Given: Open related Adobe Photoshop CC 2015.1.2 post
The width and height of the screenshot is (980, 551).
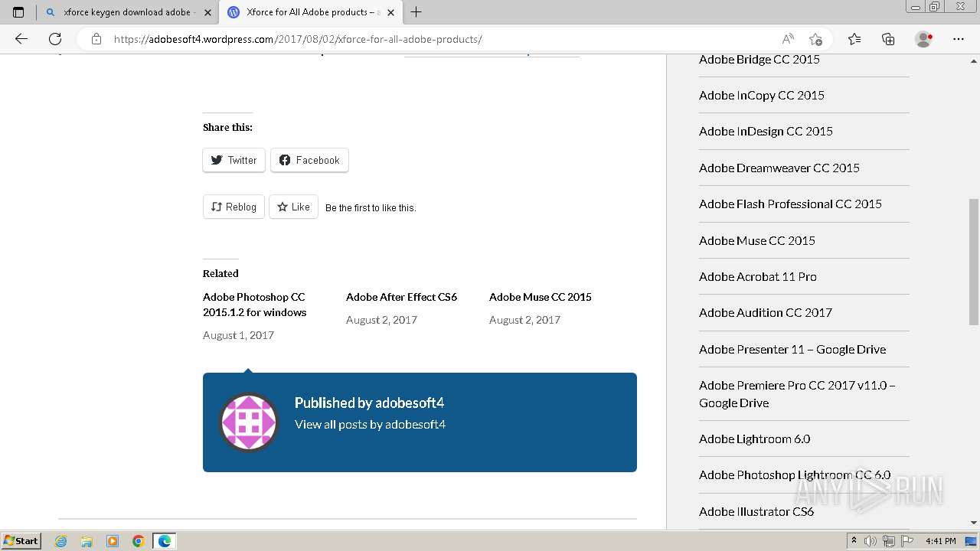Looking at the screenshot, I should [x=254, y=305].
